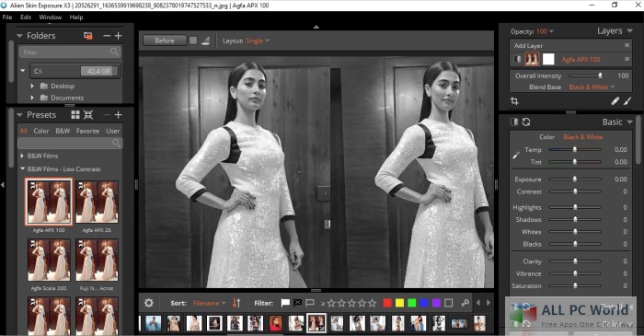
Task: Open Agfa APX 100 layer menu icon
Action: [627, 59]
